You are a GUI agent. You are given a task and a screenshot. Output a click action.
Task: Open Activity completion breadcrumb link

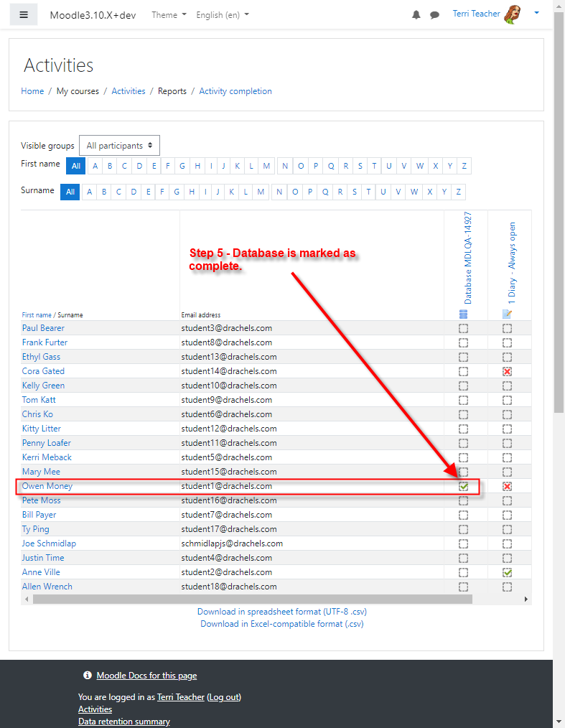tap(235, 91)
